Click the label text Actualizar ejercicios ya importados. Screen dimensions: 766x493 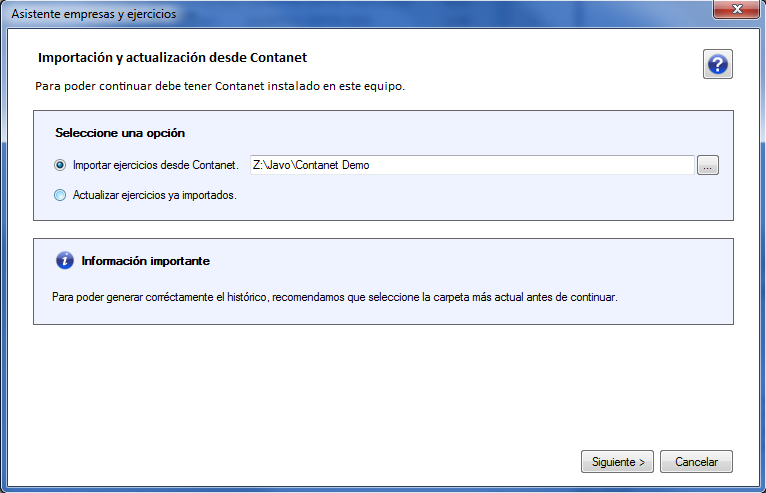click(x=154, y=195)
